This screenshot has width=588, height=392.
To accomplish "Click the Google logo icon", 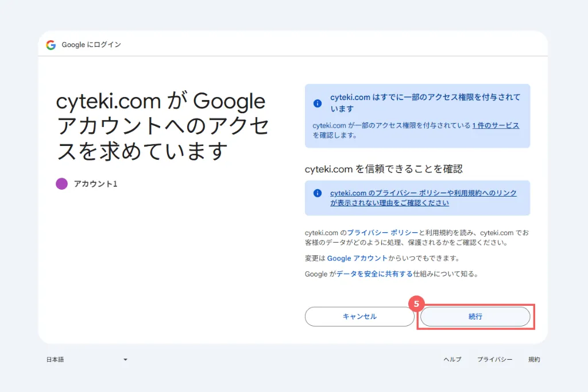I will (51, 45).
